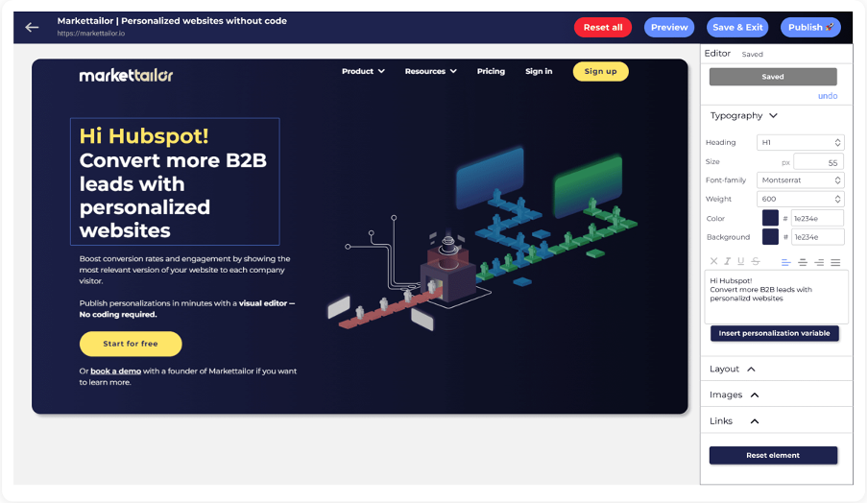Open the Background color swatch
This screenshot has height=503, width=868.
(x=770, y=237)
